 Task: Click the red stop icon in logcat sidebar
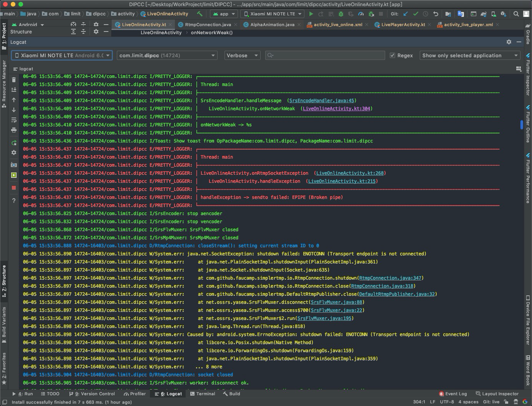pos(14,188)
